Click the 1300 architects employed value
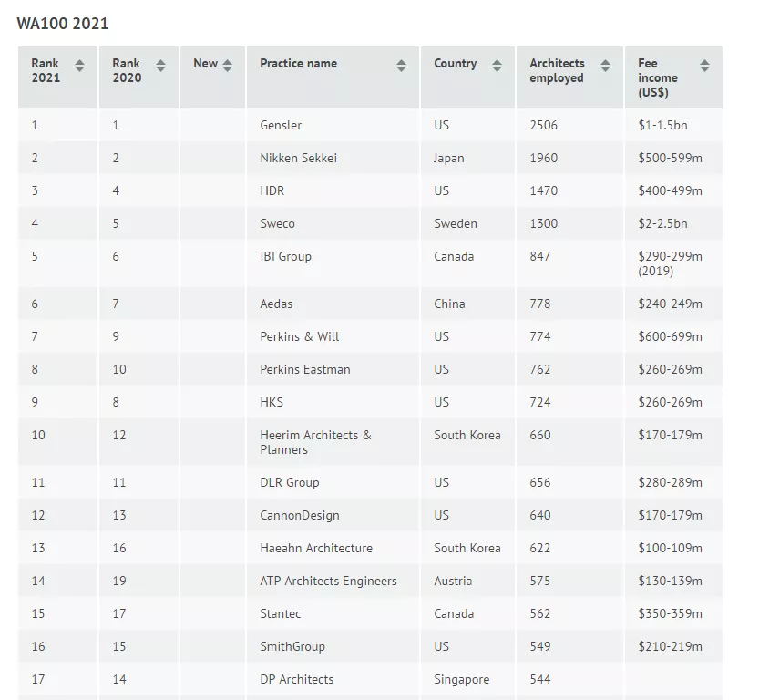759x700 pixels. click(x=544, y=223)
